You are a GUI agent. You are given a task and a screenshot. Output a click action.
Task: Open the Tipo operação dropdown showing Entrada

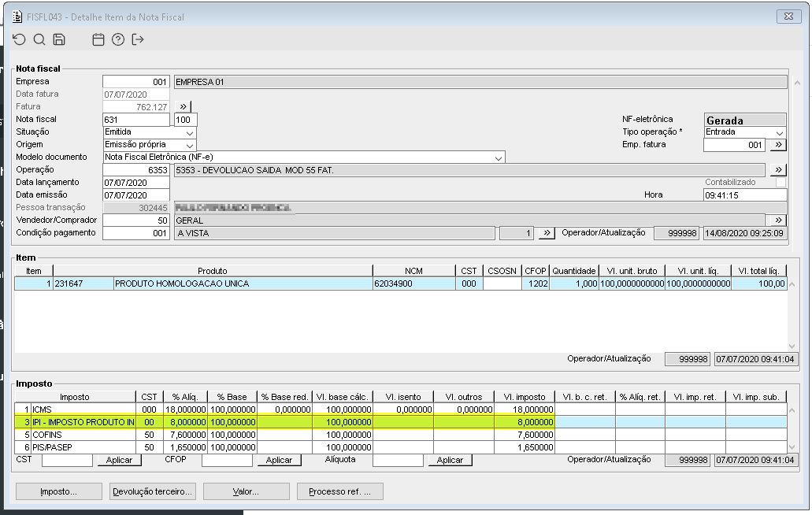780,132
